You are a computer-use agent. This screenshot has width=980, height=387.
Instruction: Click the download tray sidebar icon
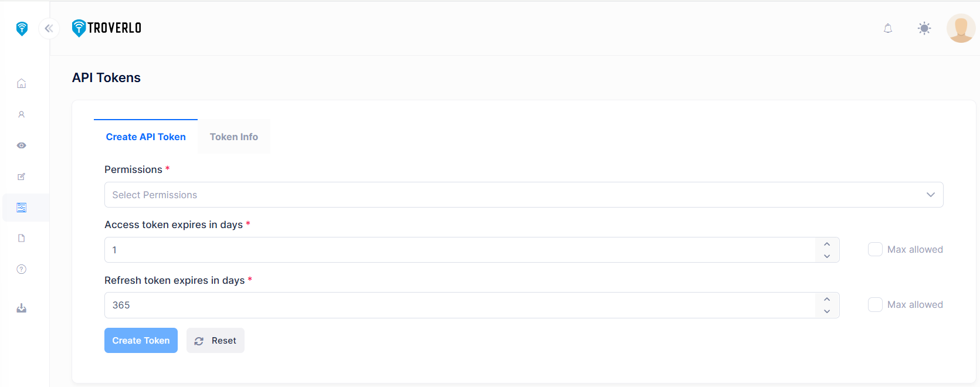pos(22,308)
